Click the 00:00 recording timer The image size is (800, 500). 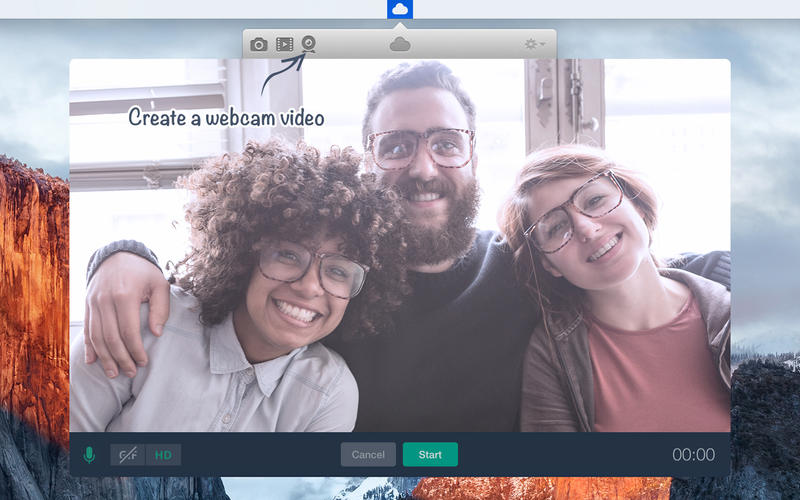pyautogui.click(x=693, y=455)
